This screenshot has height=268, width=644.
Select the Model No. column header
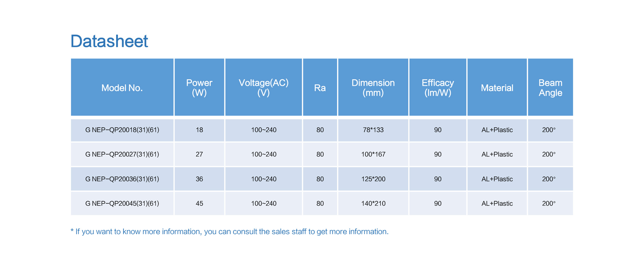122,88
